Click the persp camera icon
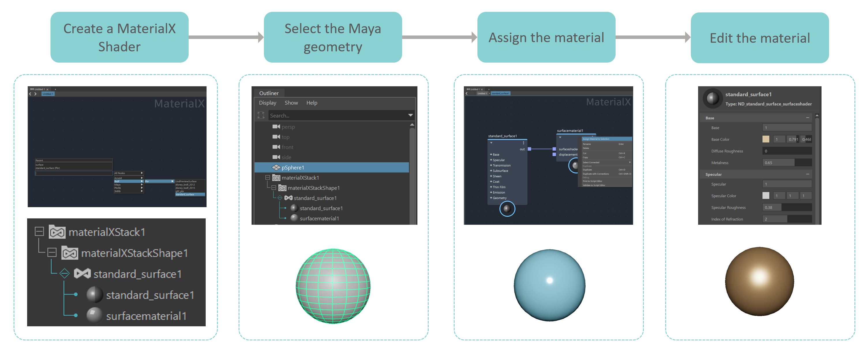 (276, 126)
